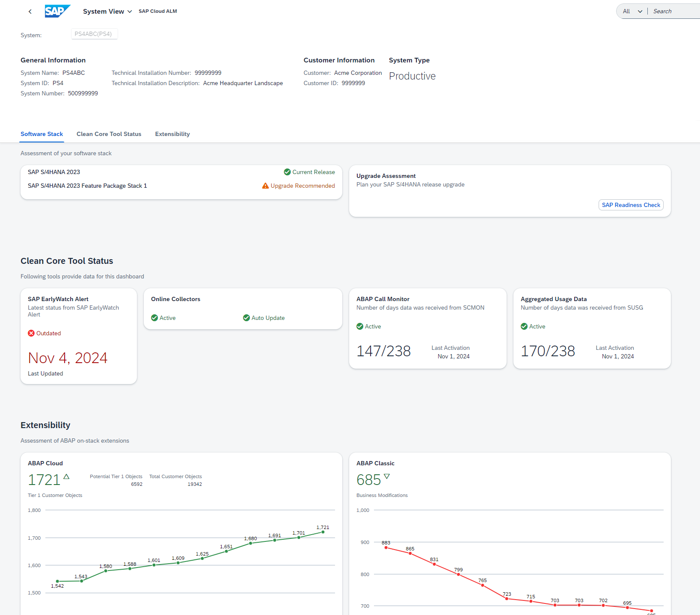Image resolution: width=700 pixels, height=615 pixels.
Task: Click the back navigation arrow
Action: pos(30,12)
